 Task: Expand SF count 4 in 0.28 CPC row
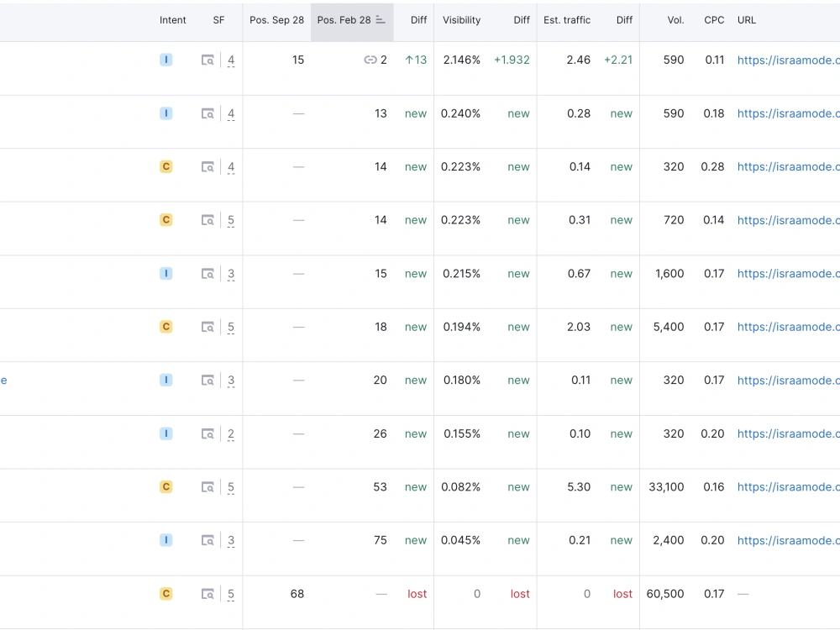click(231, 167)
